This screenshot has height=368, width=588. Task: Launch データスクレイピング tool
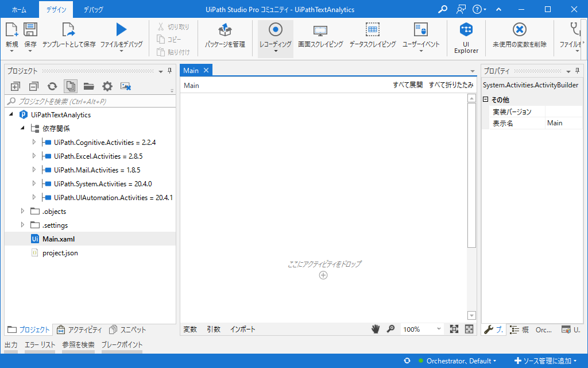(x=372, y=30)
